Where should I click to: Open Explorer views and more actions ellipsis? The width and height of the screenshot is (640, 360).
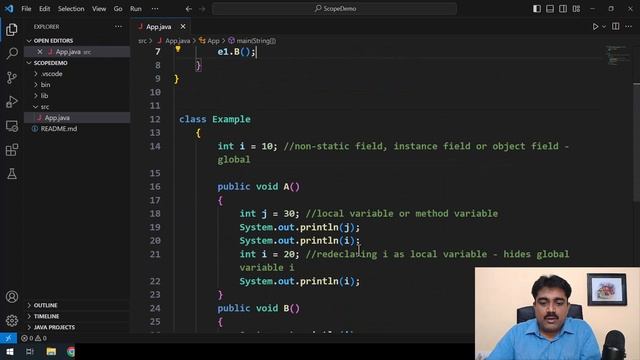click(x=118, y=27)
